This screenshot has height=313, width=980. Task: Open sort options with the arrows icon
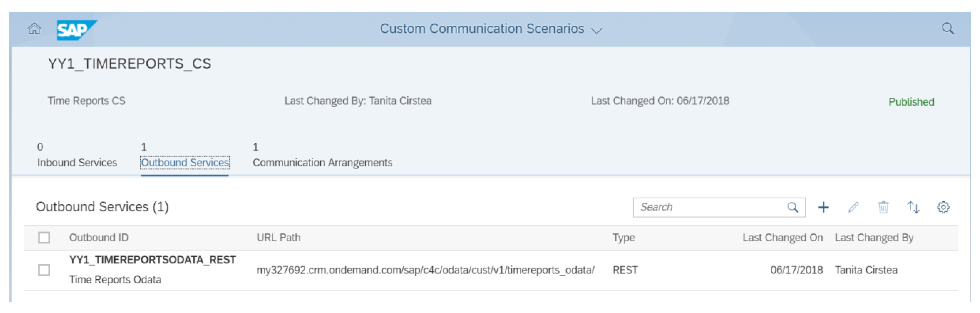[x=913, y=207]
